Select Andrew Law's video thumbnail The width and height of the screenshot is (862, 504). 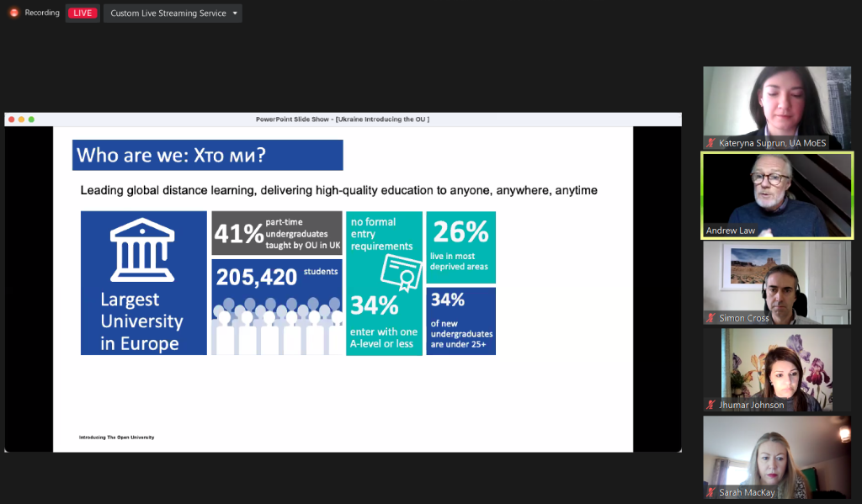click(x=777, y=196)
